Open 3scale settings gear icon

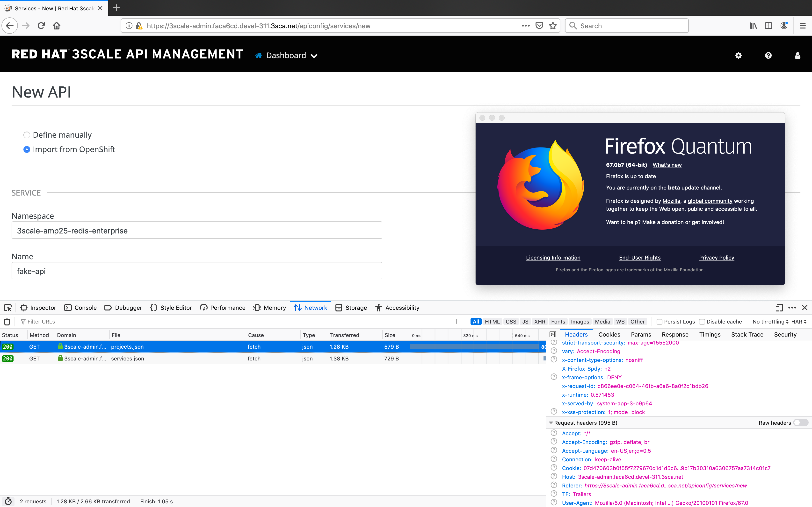[738, 55]
